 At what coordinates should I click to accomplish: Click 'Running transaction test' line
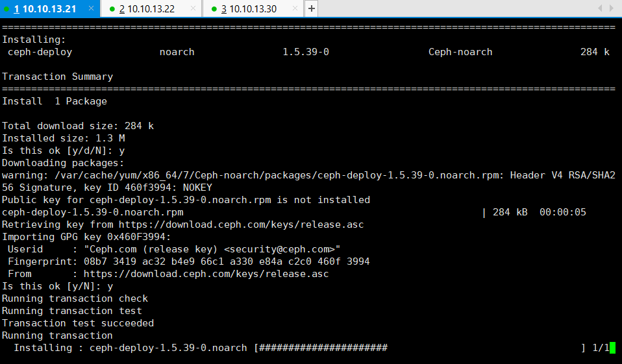click(72, 310)
